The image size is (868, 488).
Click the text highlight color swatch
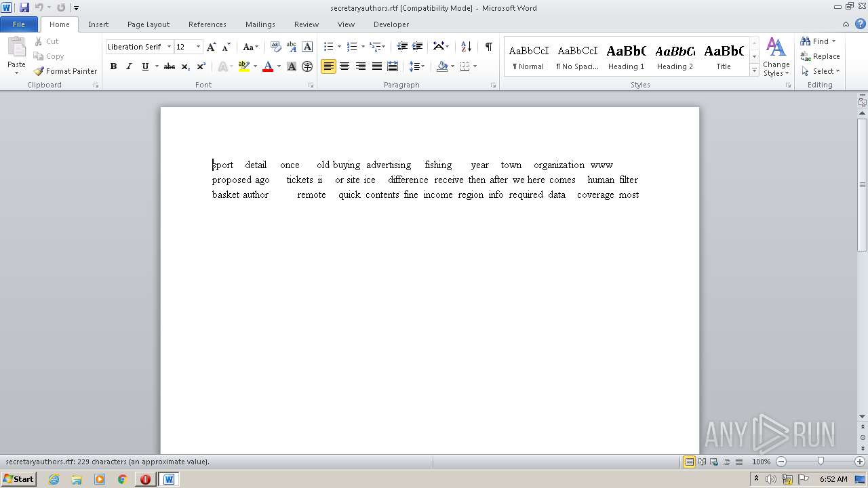tap(244, 66)
